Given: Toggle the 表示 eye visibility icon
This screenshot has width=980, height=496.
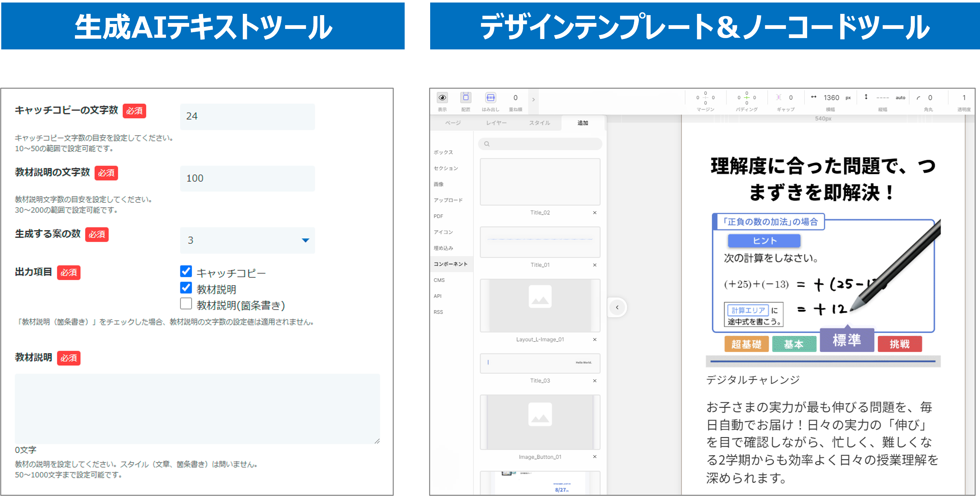Looking at the screenshot, I should [442, 98].
